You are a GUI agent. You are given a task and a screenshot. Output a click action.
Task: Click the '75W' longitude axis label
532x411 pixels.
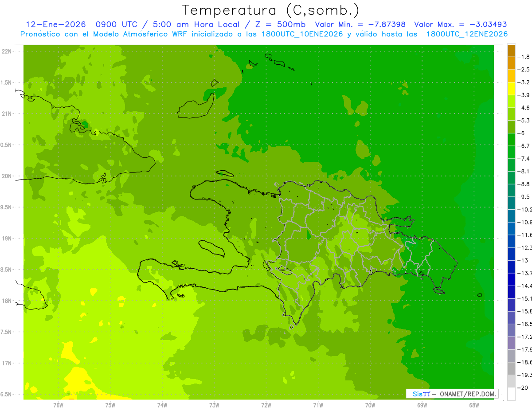(x=110, y=405)
